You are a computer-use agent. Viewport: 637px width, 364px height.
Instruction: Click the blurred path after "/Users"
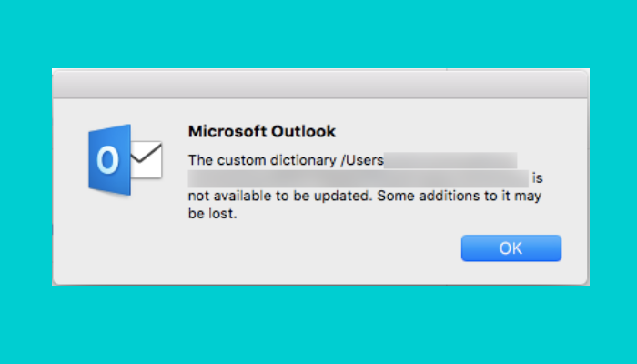coord(450,161)
